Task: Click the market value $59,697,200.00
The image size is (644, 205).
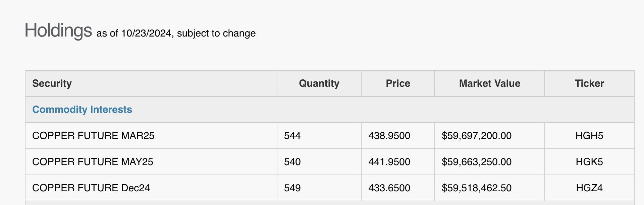Action: click(x=476, y=136)
